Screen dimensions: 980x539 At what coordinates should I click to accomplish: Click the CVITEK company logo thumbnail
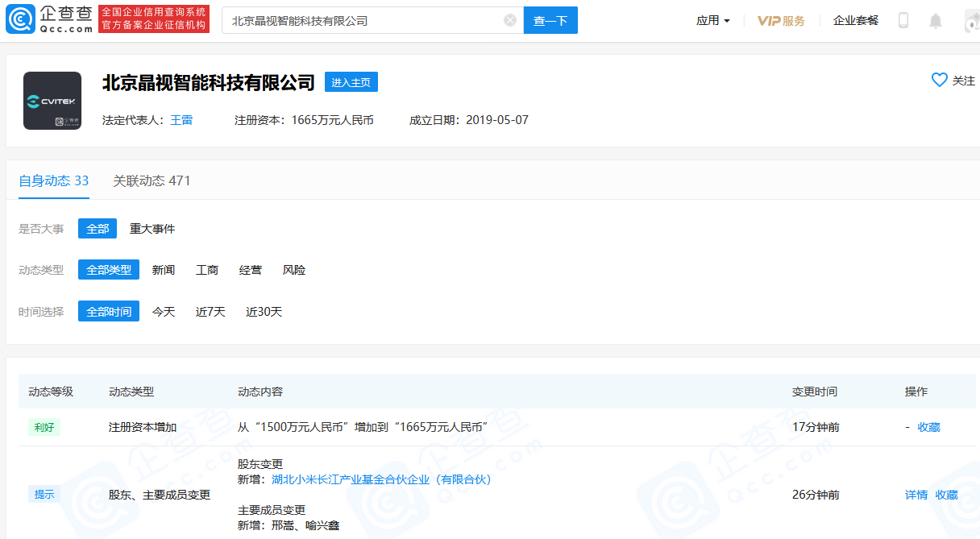pos(52,101)
